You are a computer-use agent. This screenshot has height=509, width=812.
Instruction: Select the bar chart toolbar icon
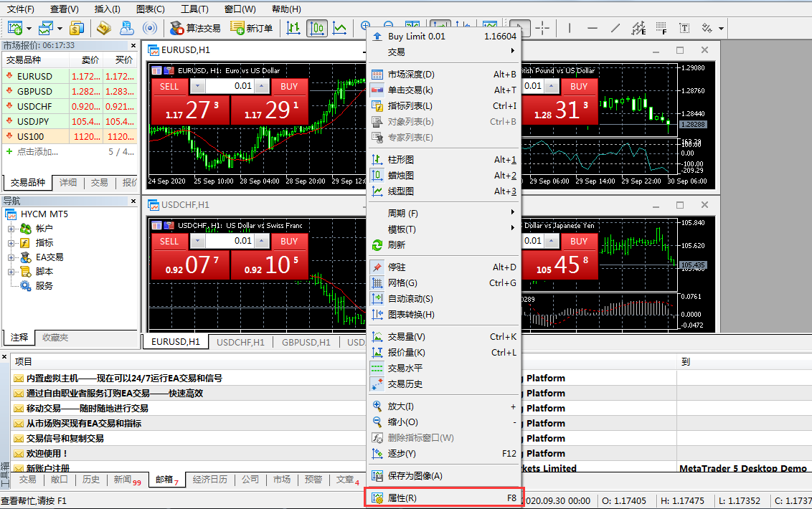point(293,29)
